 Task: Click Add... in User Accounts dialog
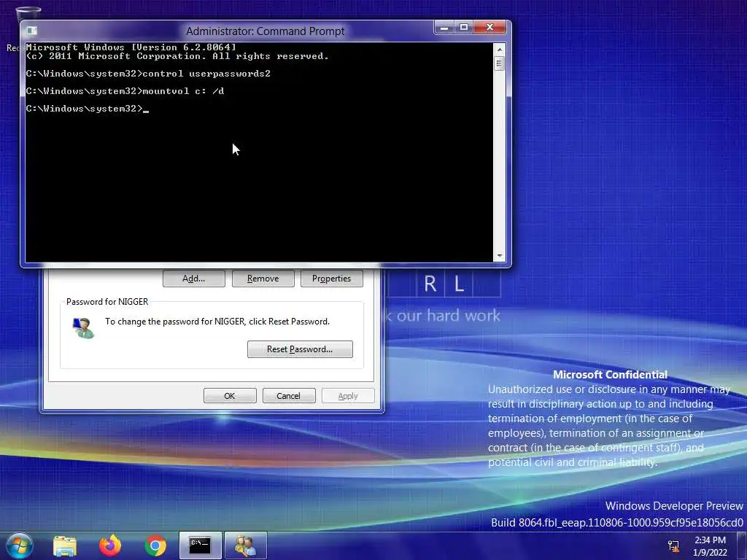pyautogui.click(x=194, y=279)
